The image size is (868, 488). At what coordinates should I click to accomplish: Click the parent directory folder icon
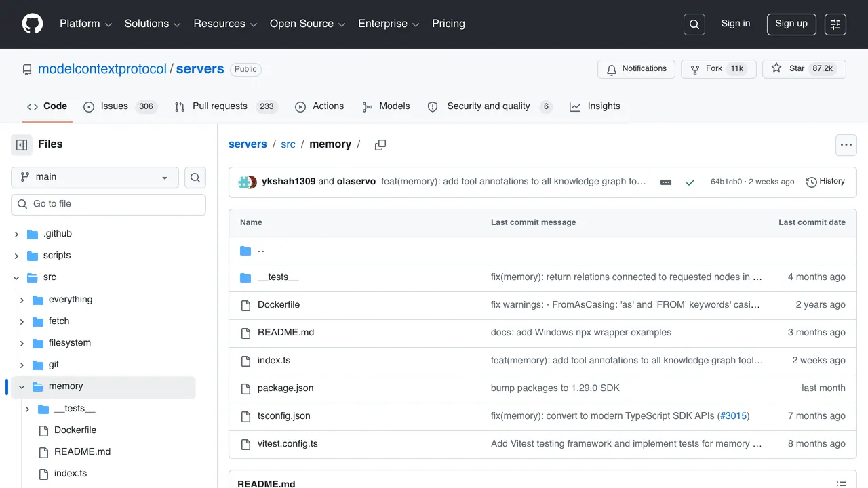[x=245, y=251]
